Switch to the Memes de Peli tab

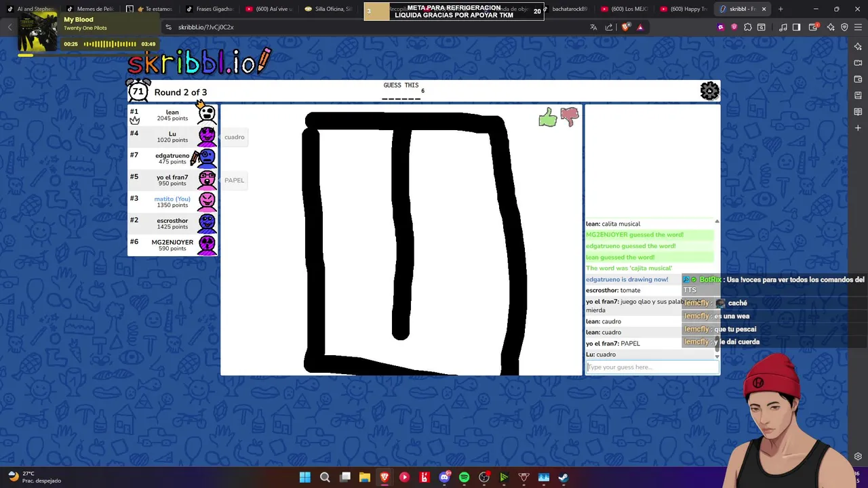click(x=90, y=9)
